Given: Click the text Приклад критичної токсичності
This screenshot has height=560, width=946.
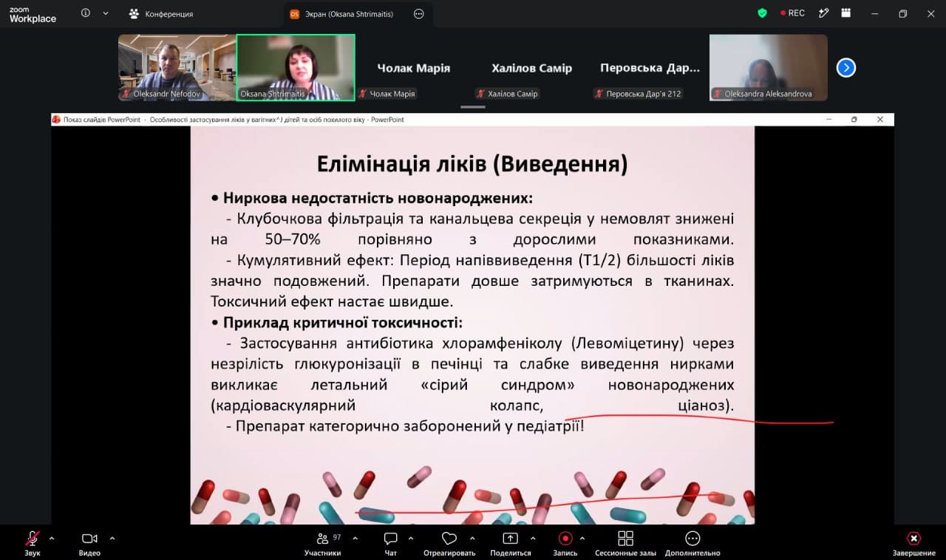Looking at the screenshot, I should 343,322.
